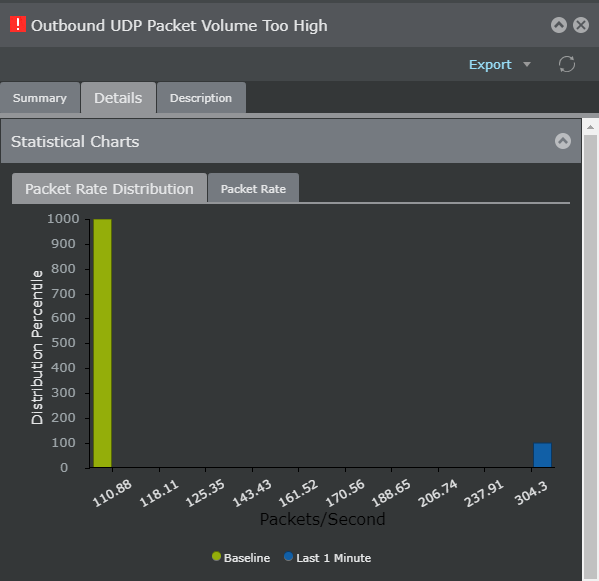
Task: Click the 161.52 x-axis label
Action: click(298, 493)
